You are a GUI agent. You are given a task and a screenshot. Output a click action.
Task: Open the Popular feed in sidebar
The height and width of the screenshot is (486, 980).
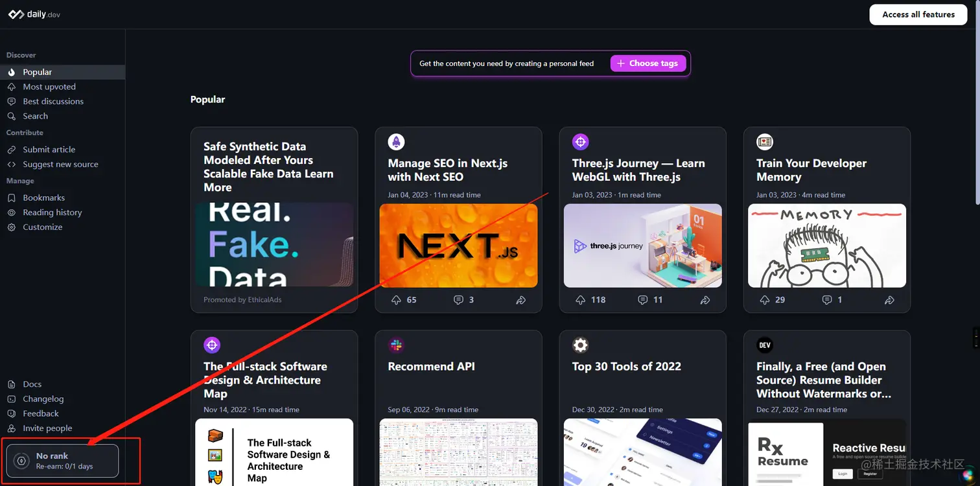coord(62,72)
